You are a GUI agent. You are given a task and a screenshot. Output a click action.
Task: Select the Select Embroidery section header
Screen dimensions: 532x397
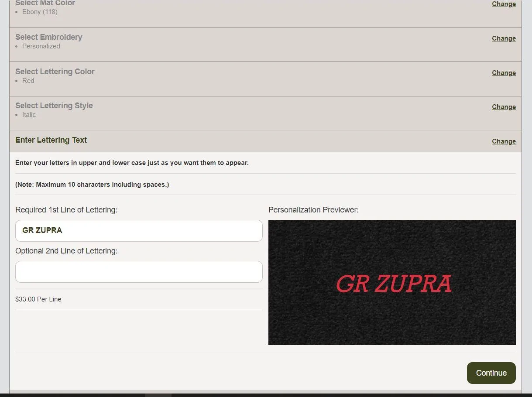(x=48, y=37)
